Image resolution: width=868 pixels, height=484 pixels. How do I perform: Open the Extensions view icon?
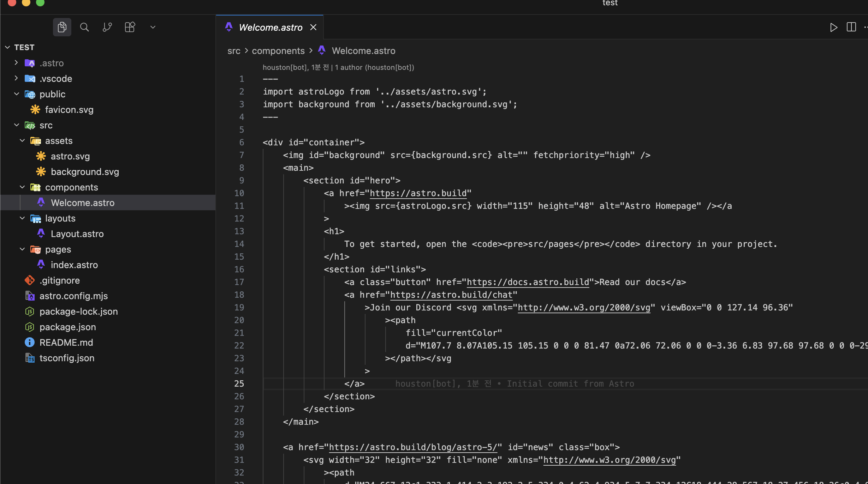130,27
